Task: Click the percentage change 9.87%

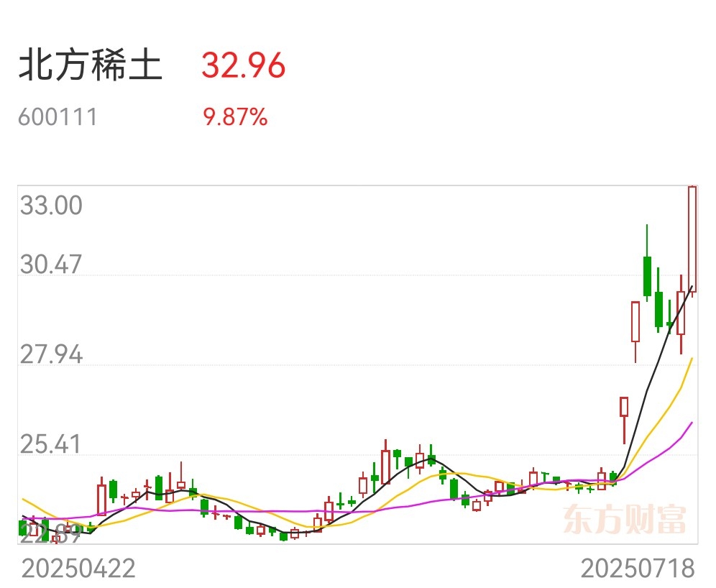Action: 235,117
